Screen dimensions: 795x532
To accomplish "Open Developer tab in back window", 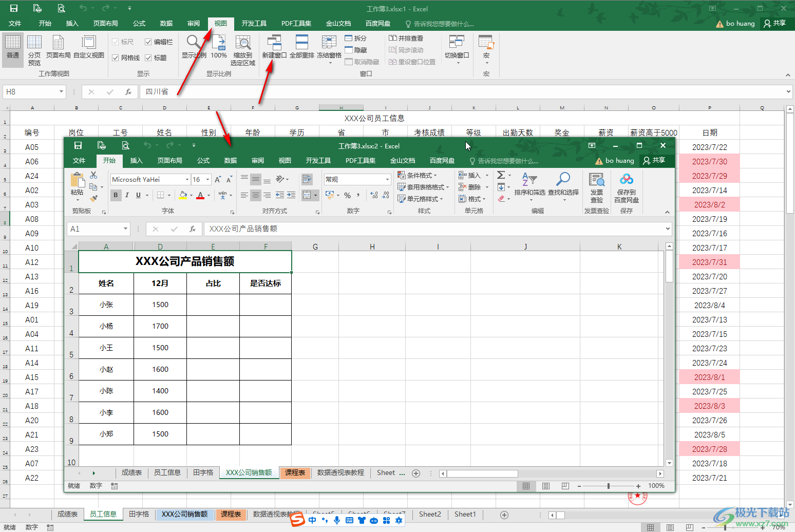I will tap(254, 24).
